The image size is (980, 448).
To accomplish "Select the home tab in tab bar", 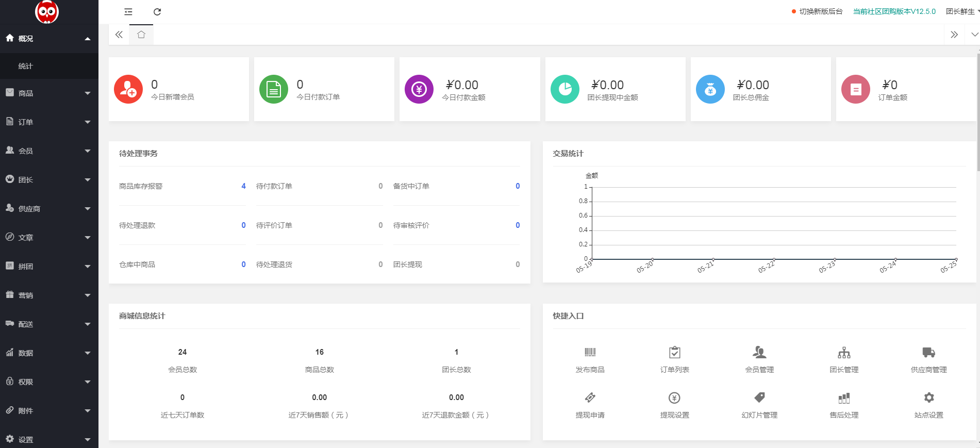I will pos(141,35).
